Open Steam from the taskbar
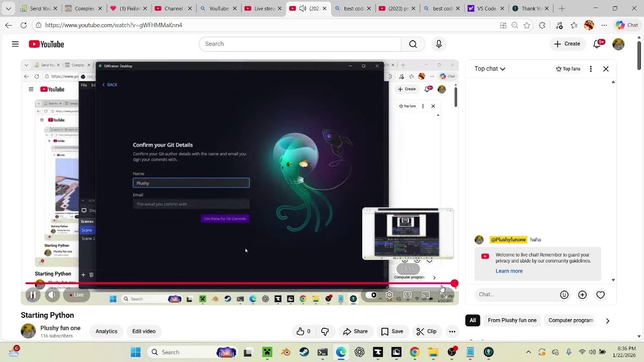The image size is (644, 362). pyautogui.click(x=304, y=352)
